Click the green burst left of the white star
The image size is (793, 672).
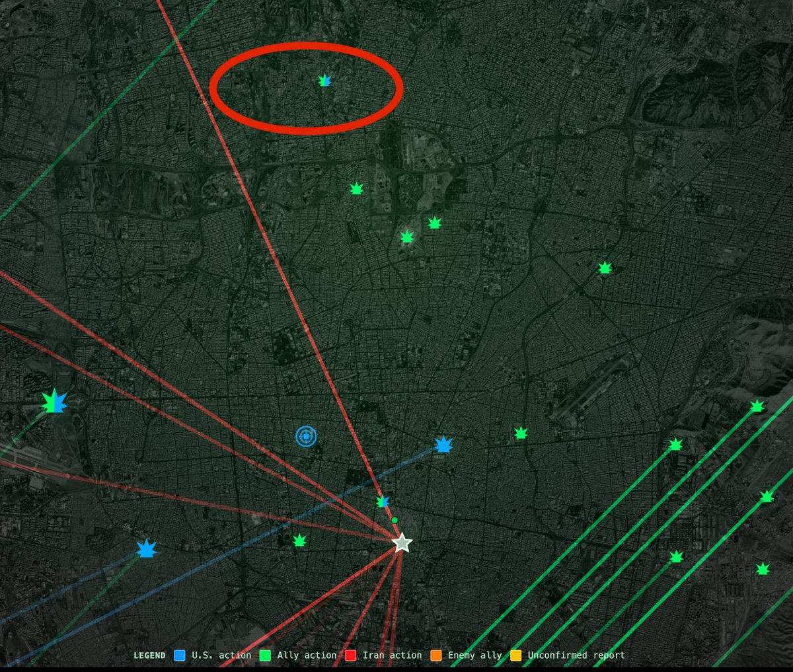(x=301, y=541)
